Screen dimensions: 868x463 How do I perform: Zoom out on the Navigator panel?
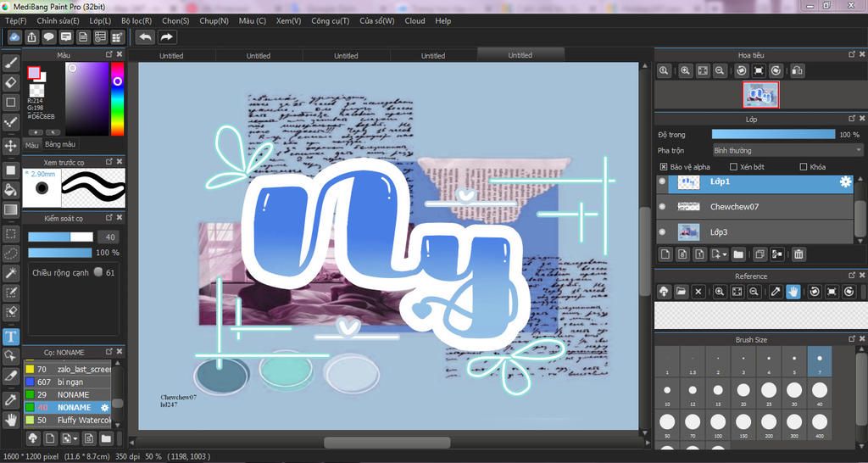point(720,71)
